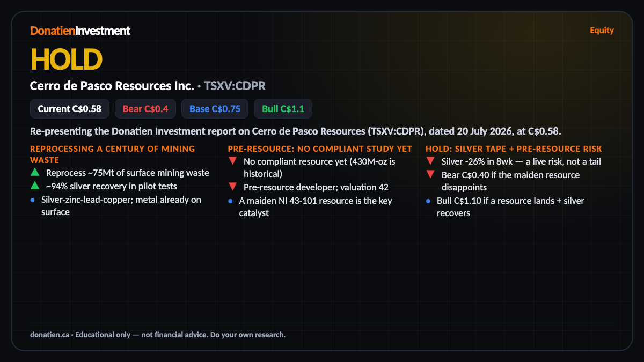Click the Reprocessing a Century heading
The image size is (644, 362).
pyautogui.click(x=113, y=153)
